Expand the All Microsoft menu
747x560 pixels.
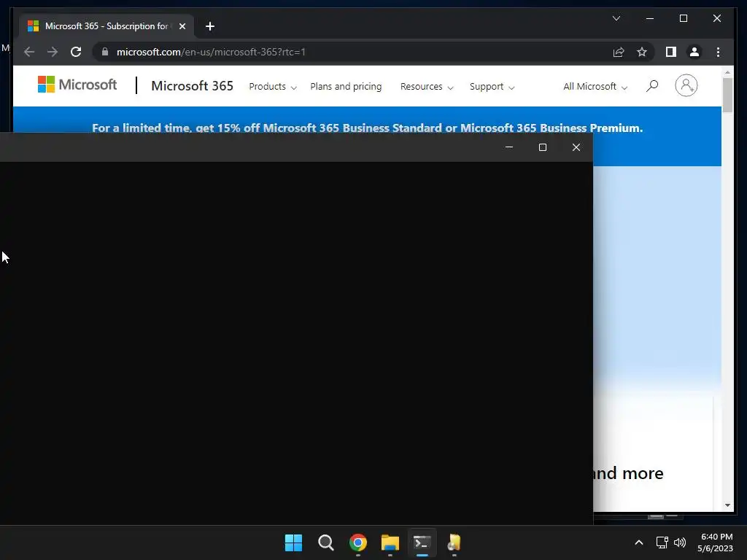pyautogui.click(x=595, y=87)
